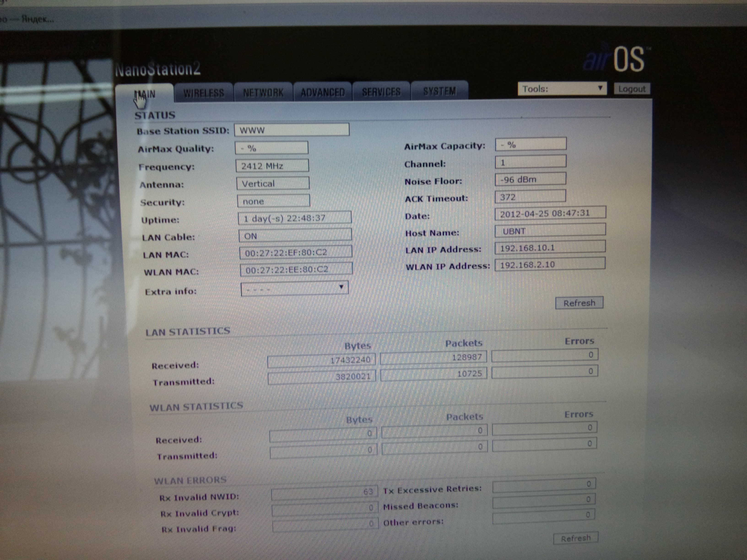
Task: Click the Security value none
Action: (273, 201)
